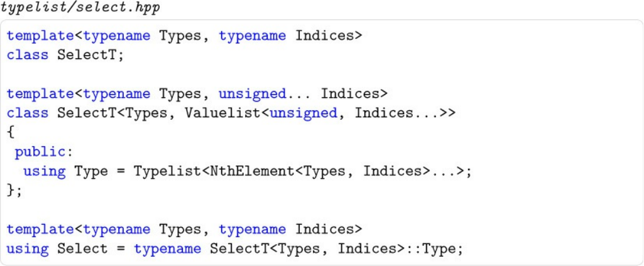Screen dimensions: 644x266
Task: Click the 'public' access specifier keyword
Action: click(39, 152)
